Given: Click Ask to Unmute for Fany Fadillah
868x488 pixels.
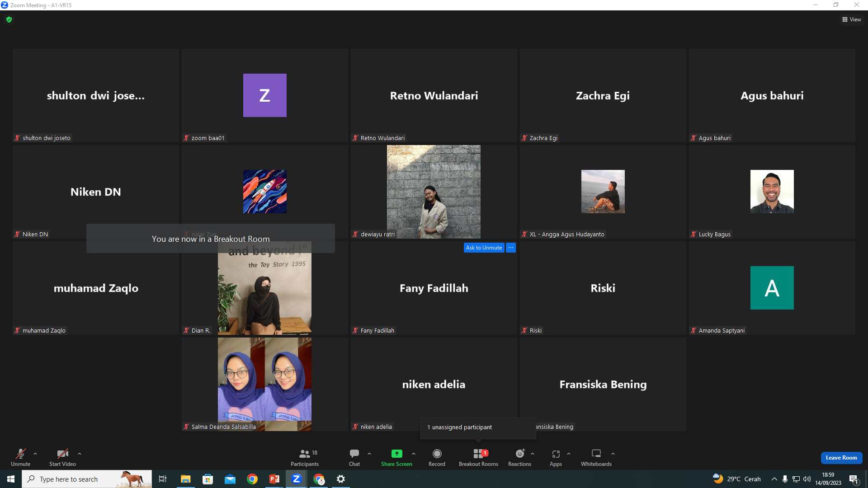Looking at the screenshot, I should pyautogui.click(x=484, y=248).
